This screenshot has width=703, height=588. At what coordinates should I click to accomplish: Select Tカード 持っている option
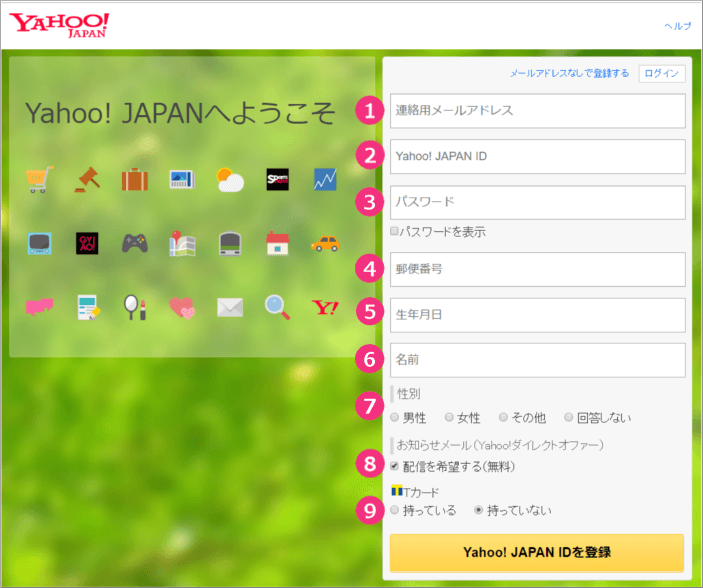tap(394, 510)
